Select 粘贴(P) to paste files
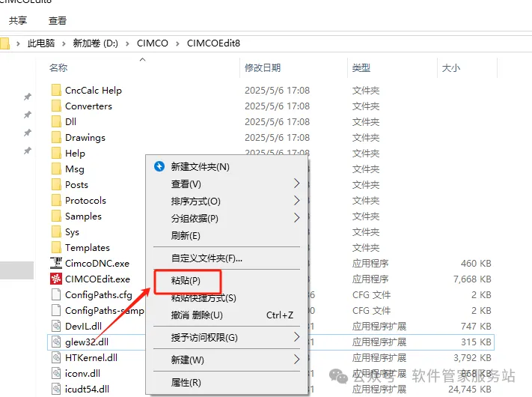The height and width of the screenshot is (397, 532). pyautogui.click(x=227, y=281)
